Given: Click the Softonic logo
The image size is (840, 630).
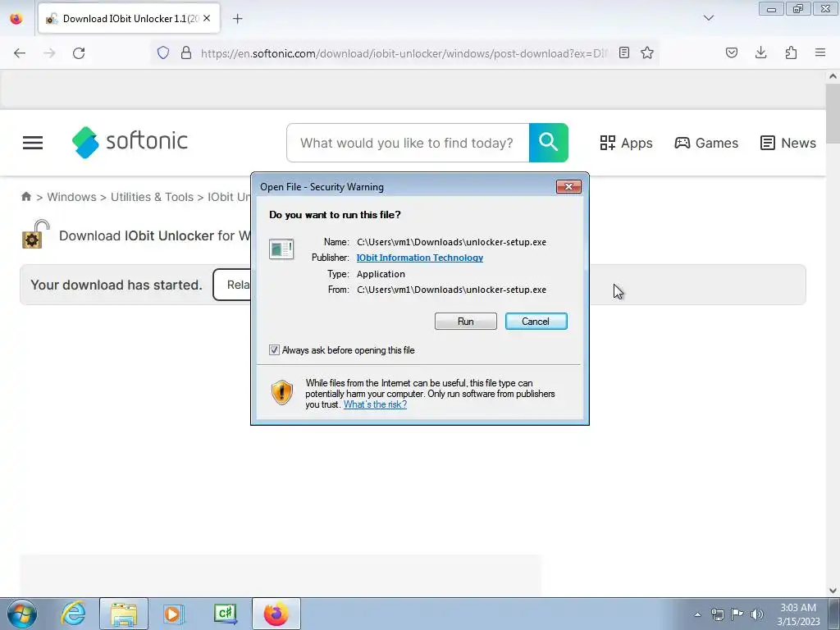Looking at the screenshot, I should pos(130,142).
